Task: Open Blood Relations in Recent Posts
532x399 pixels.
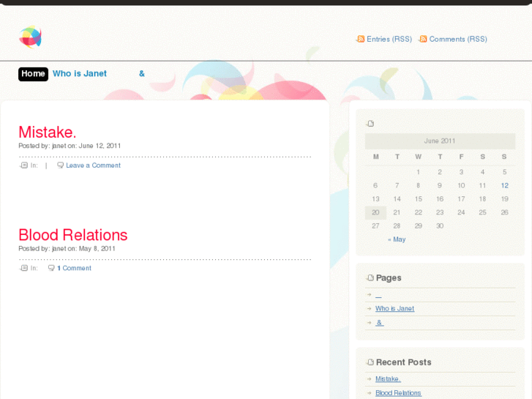Action: pyautogui.click(x=398, y=393)
